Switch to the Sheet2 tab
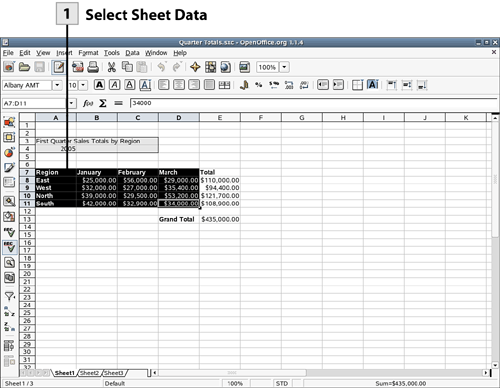The width and height of the screenshot is (500, 388). tap(89, 373)
